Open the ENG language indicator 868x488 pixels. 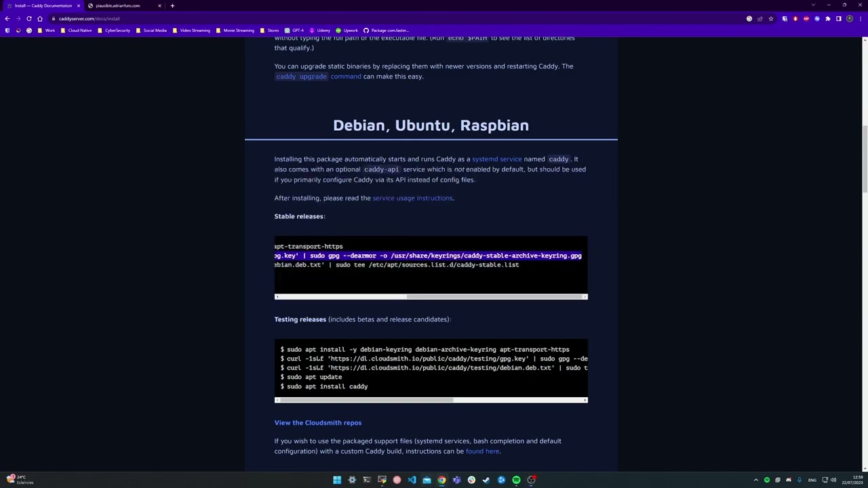(812, 480)
